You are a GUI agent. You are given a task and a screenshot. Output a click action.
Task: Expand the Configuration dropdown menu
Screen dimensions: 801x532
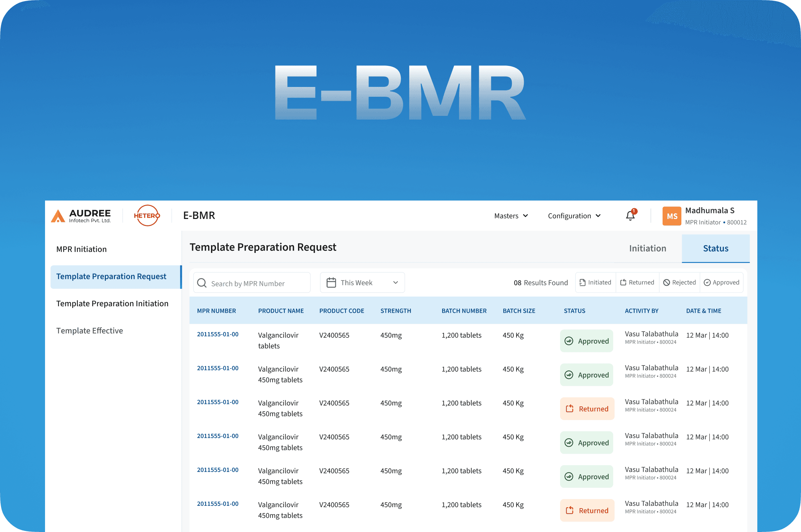(x=574, y=216)
